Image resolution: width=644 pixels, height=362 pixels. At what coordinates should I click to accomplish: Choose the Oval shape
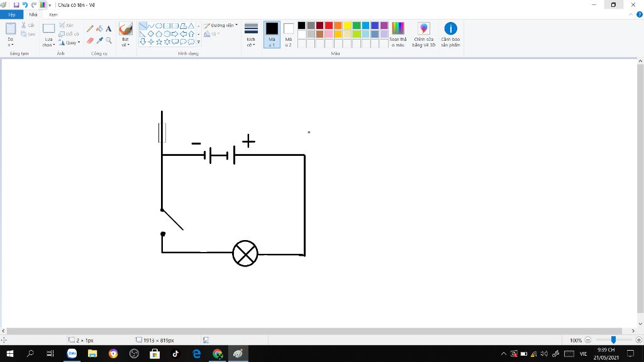point(159,26)
